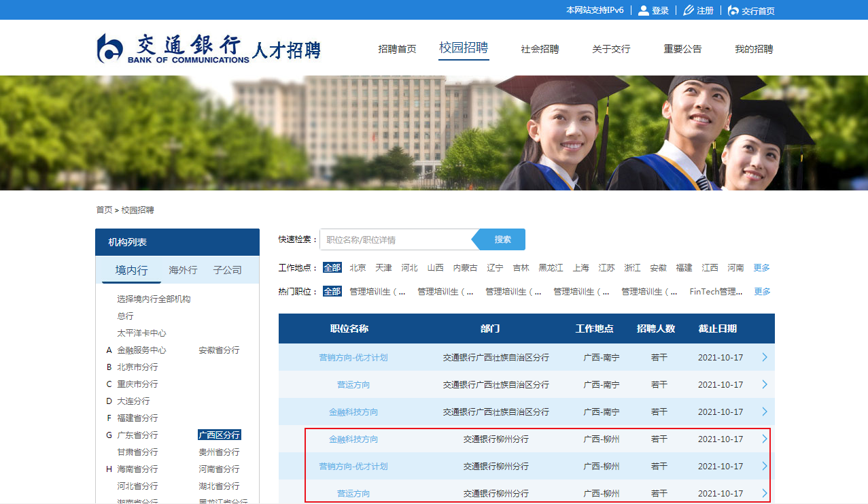The image size is (868, 504).
Task: Filter work location by 内蒙古
Action: 466,268
